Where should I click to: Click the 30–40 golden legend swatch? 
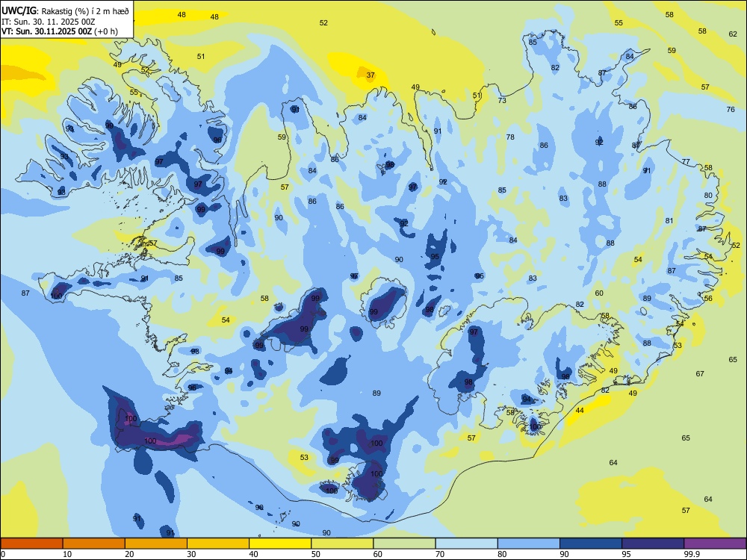click(x=218, y=544)
